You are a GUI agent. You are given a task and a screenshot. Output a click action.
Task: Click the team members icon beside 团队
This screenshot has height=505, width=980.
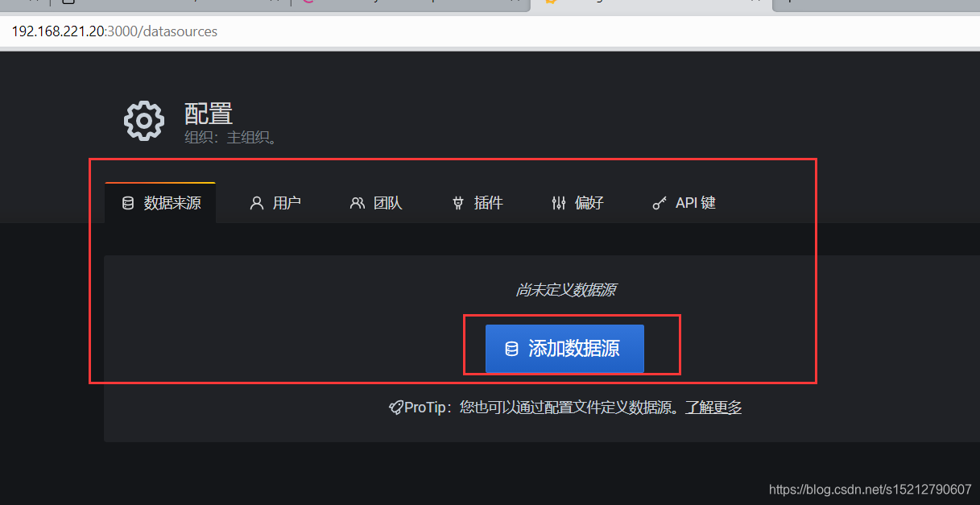[357, 203]
